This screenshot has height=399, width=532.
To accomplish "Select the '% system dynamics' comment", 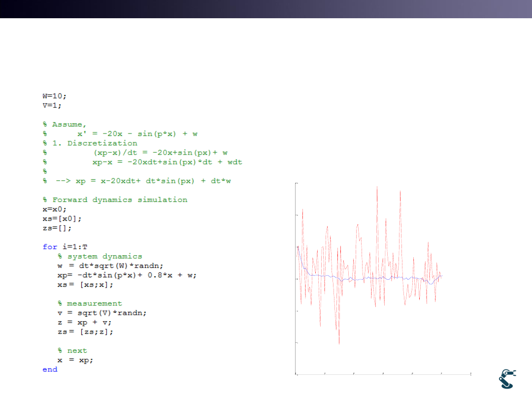I will point(100,256).
